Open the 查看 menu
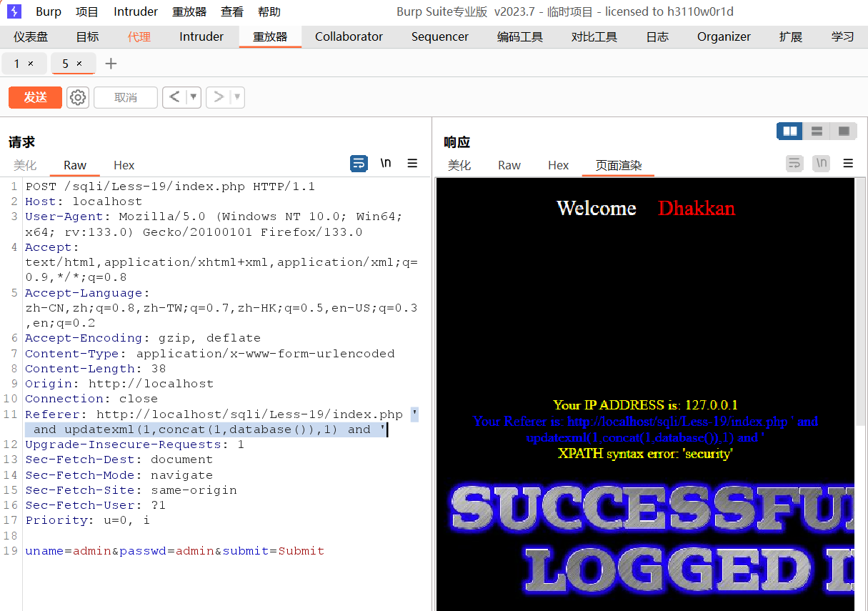 (x=232, y=11)
